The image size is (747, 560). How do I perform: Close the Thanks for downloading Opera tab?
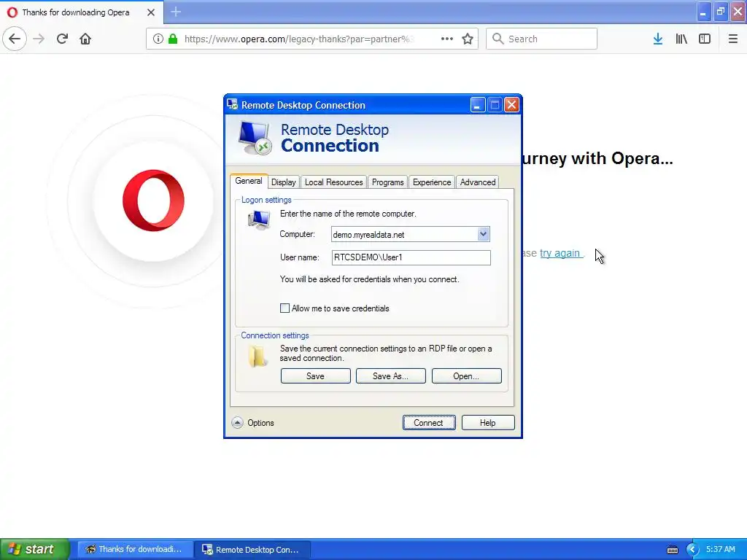(x=151, y=12)
